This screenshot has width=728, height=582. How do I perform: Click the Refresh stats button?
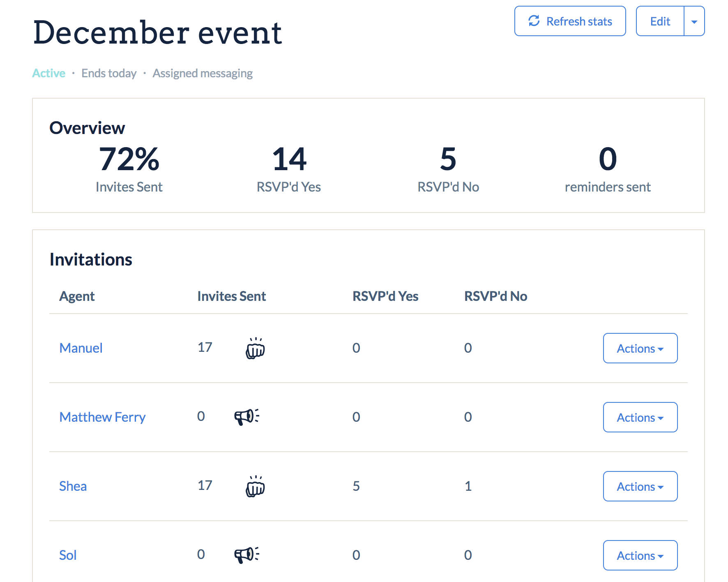[x=570, y=21]
